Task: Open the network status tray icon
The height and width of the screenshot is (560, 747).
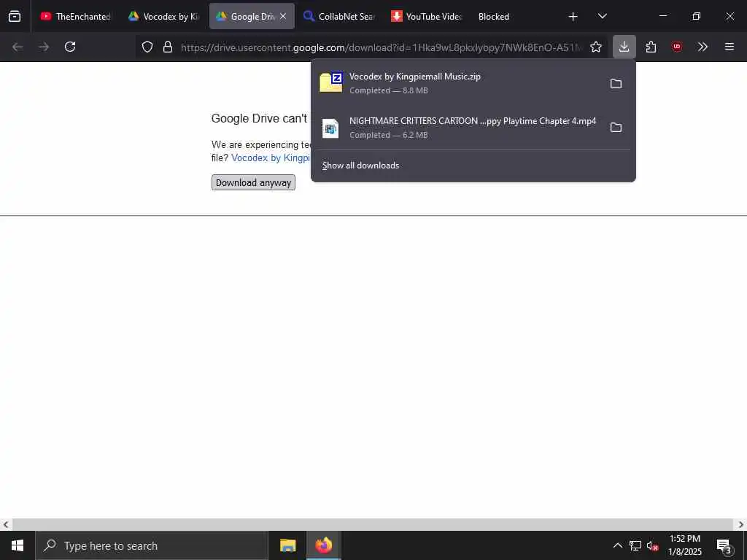Action: click(635, 545)
